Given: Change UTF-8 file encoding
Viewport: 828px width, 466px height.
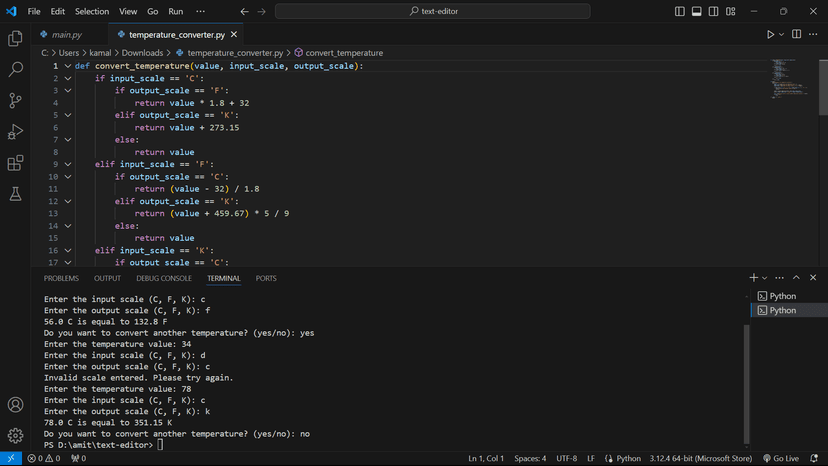Looking at the screenshot, I should click(567, 459).
